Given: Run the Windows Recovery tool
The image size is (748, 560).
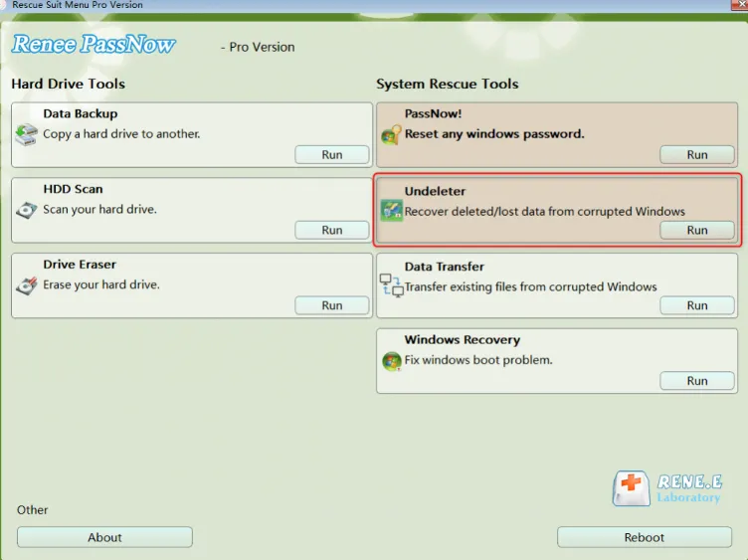Looking at the screenshot, I should (697, 381).
